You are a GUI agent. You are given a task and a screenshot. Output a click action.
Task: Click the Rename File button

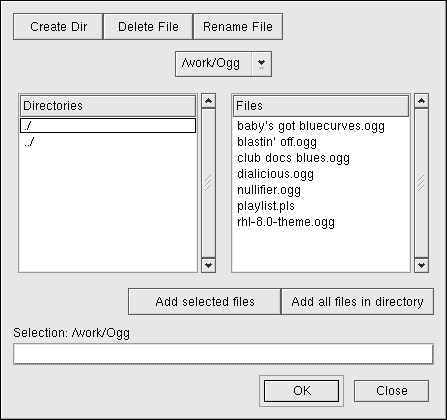tap(238, 27)
